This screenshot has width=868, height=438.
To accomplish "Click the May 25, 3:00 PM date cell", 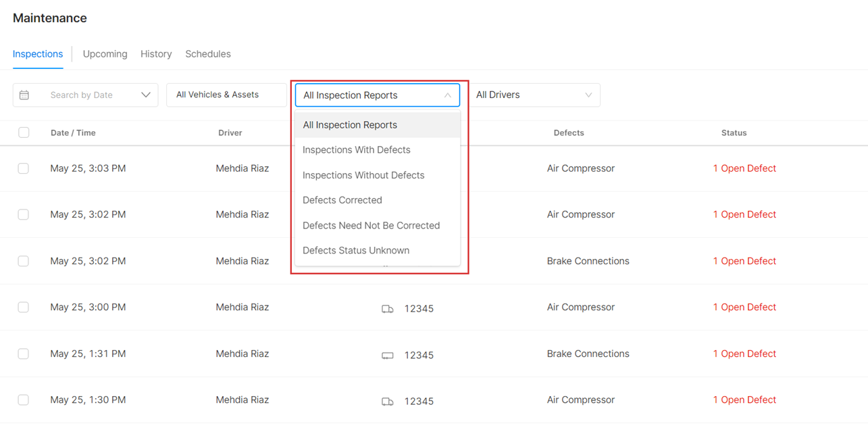I will point(88,307).
